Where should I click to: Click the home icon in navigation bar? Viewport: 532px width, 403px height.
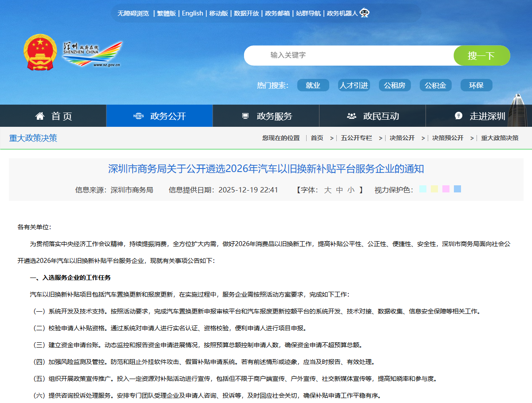(40, 116)
